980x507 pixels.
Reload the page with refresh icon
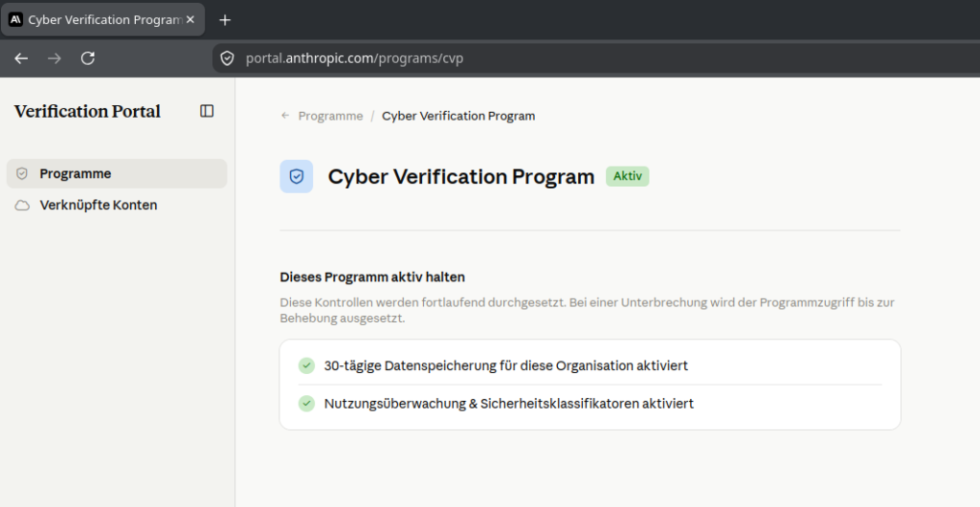87,58
